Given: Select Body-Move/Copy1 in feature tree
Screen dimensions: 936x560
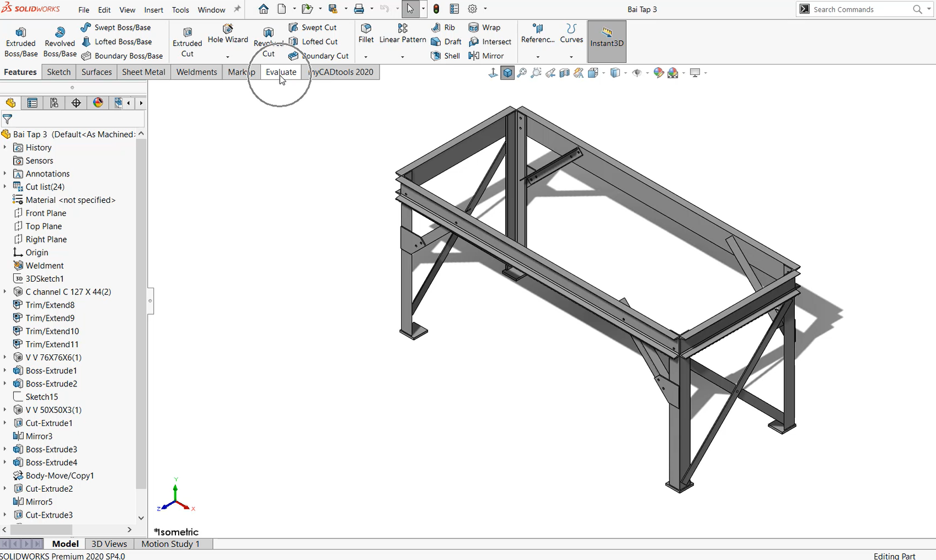Looking at the screenshot, I should tap(60, 476).
